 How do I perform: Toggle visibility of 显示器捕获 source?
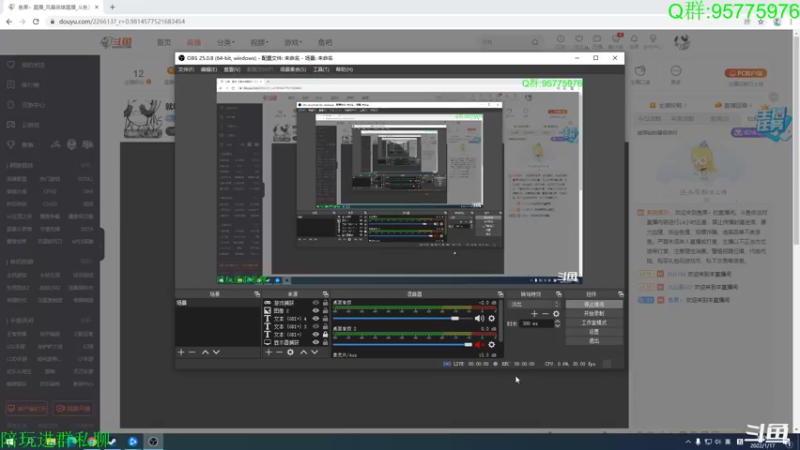pos(316,342)
